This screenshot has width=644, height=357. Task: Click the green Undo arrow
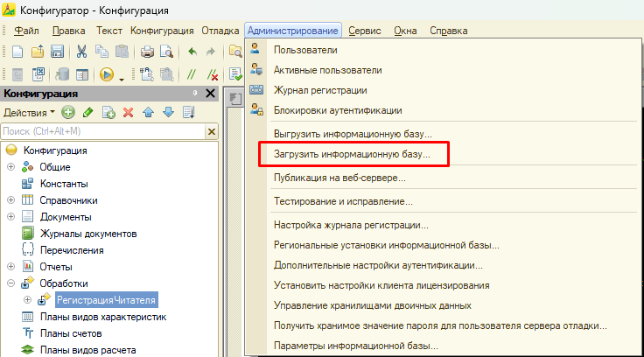point(192,52)
